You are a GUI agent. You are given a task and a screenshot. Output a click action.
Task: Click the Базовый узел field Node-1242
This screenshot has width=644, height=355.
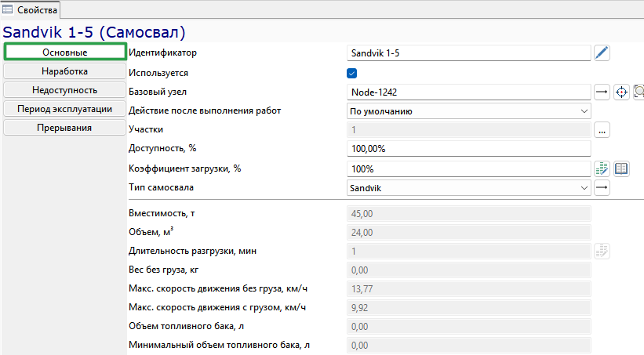[x=468, y=92]
